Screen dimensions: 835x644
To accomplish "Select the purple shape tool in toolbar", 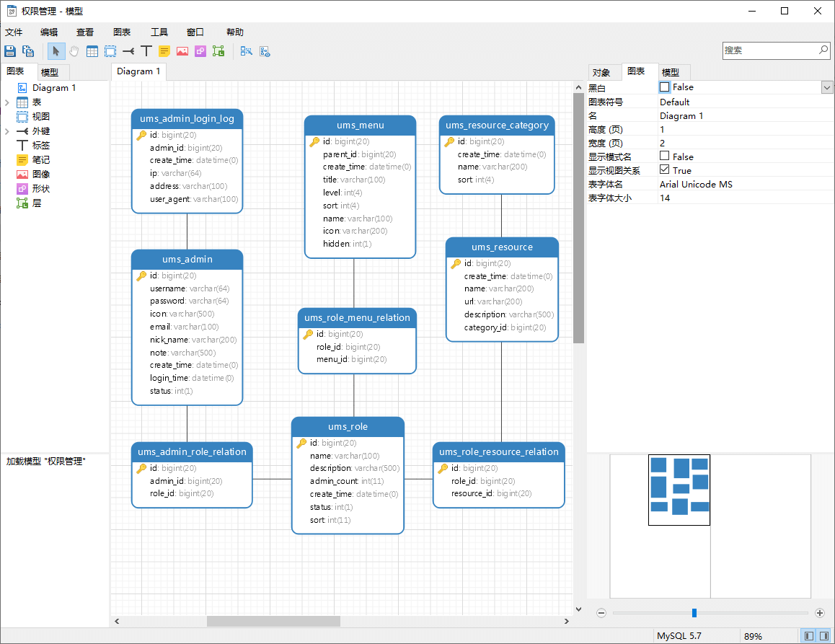I will [x=200, y=51].
